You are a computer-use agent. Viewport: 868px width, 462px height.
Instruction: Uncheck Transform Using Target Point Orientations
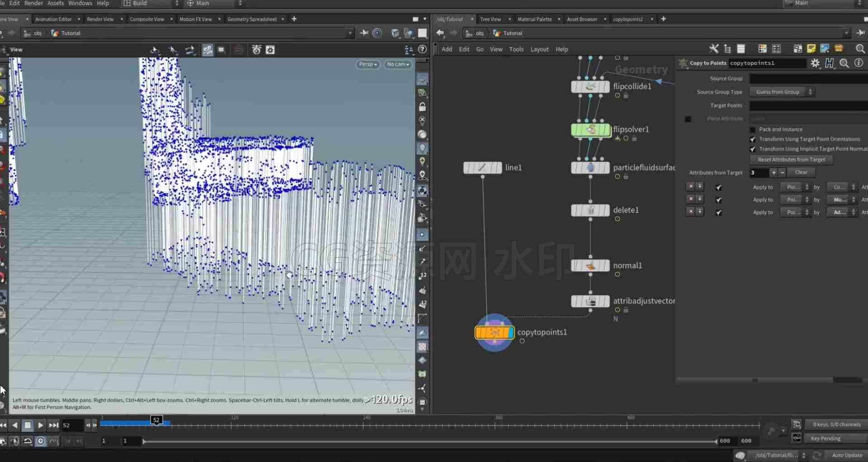(753, 139)
